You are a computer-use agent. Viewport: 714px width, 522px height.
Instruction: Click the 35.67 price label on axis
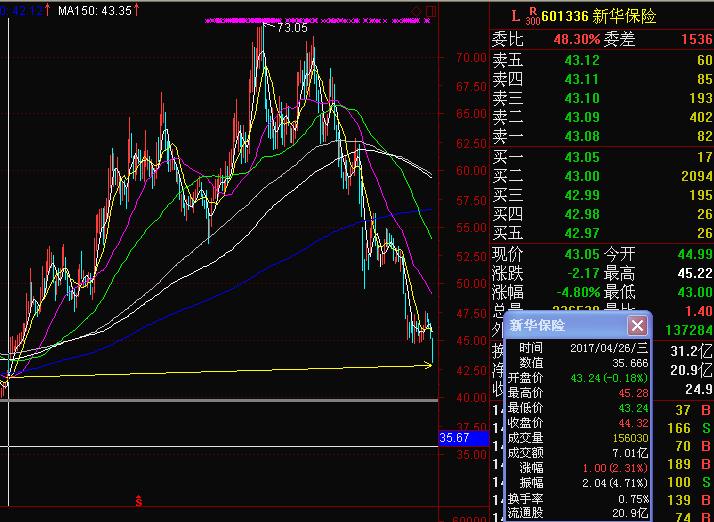click(x=454, y=438)
